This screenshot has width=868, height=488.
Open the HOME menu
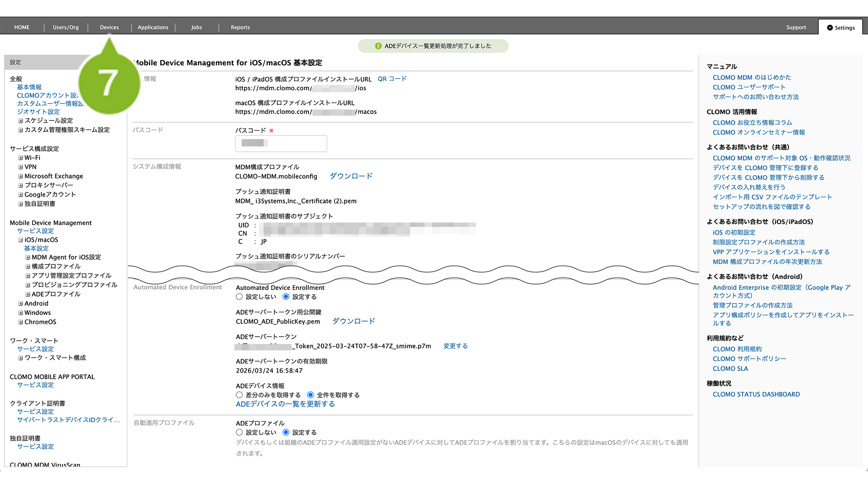22,27
